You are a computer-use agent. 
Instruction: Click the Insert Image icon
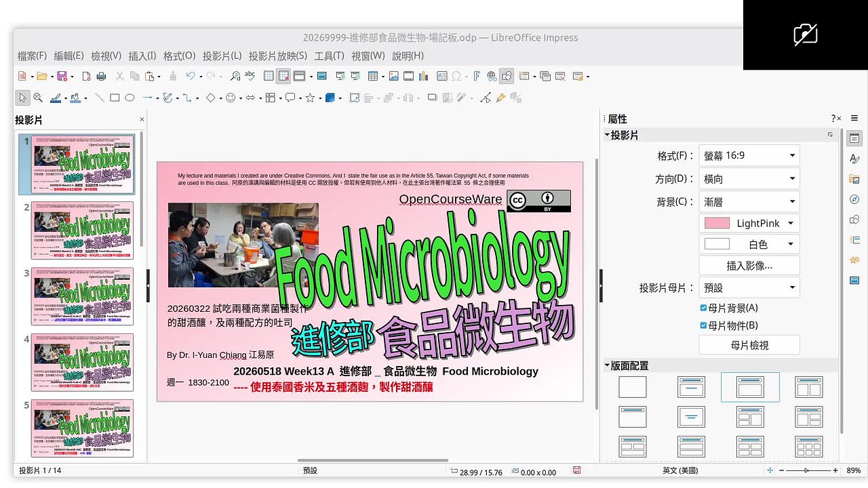393,76
